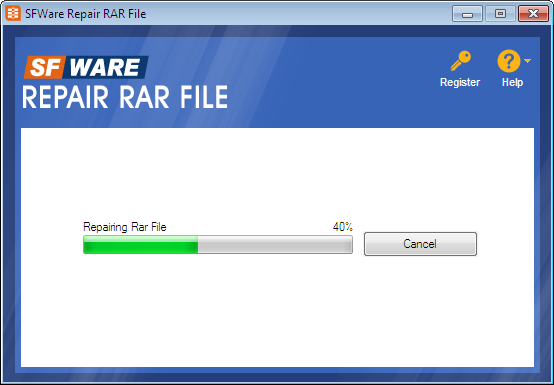Expand the Help dropdown arrow
This screenshot has height=385, width=554.
(527, 61)
